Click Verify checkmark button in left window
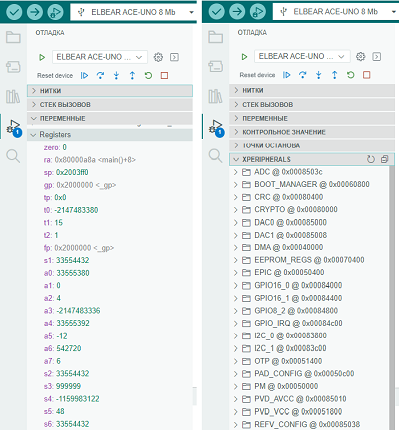399x430 pixels. tap(14, 12)
